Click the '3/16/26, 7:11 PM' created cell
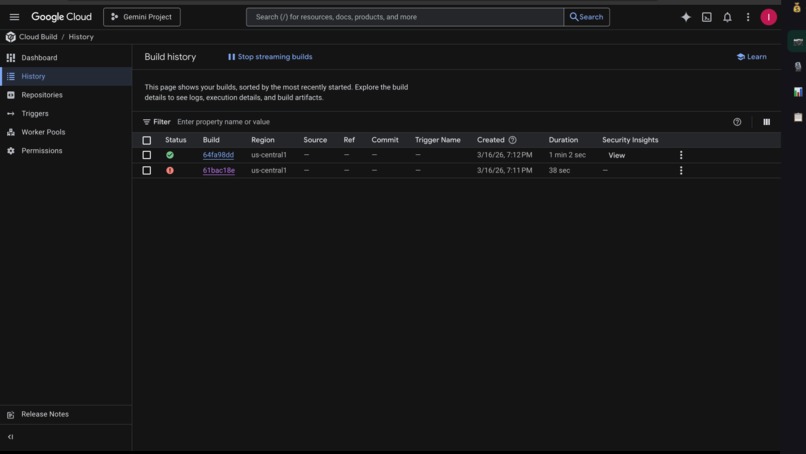Screen dimensions: 806x454 pos(504,170)
